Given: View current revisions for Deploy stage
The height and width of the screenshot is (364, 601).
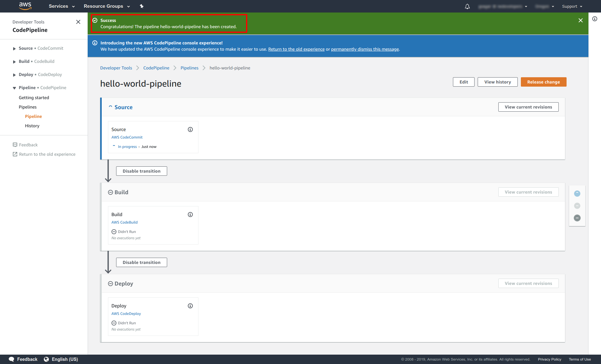Looking at the screenshot, I should point(528,283).
